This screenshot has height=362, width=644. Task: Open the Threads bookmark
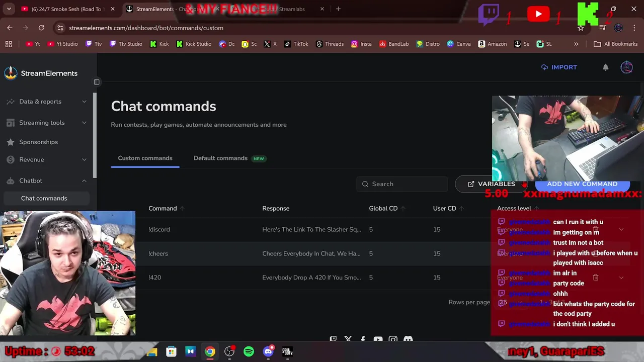(330, 44)
